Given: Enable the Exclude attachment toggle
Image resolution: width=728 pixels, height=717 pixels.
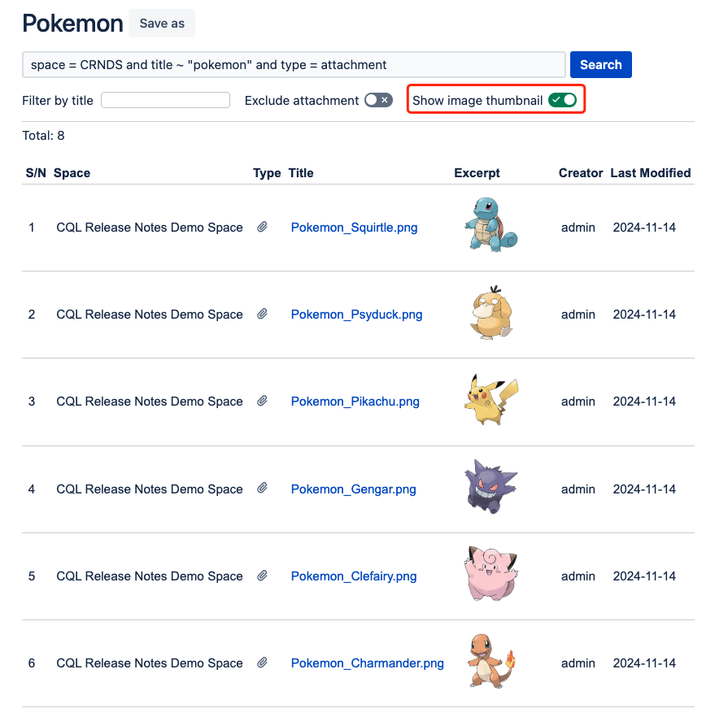Looking at the screenshot, I should [x=378, y=100].
